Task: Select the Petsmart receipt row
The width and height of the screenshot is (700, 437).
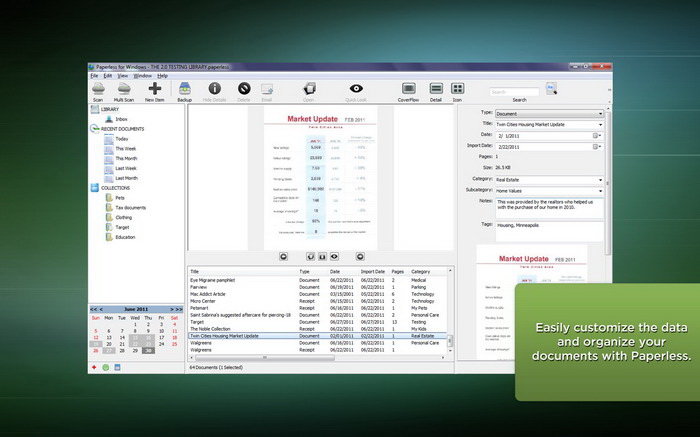Action: (x=317, y=308)
